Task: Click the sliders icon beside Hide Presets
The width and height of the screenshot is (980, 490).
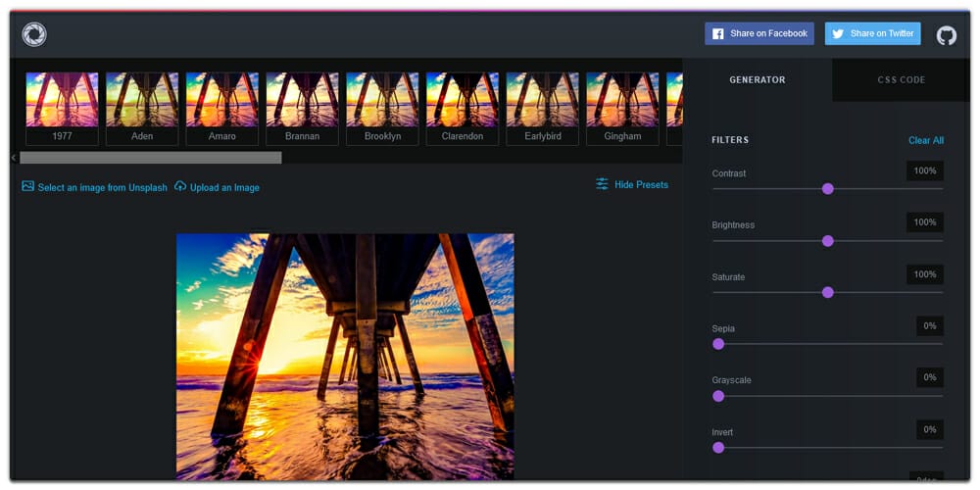Action: point(602,184)
